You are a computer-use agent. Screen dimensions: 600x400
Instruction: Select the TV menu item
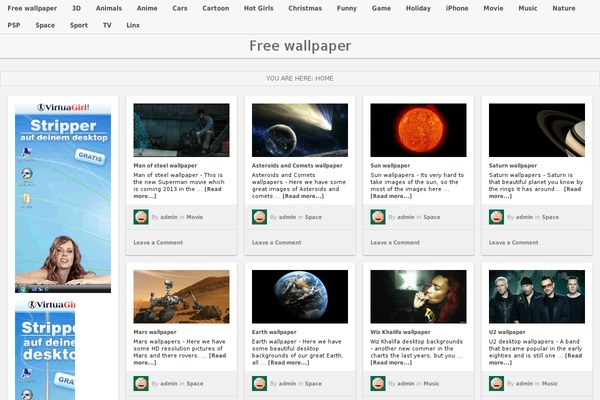tap(107, 25)
